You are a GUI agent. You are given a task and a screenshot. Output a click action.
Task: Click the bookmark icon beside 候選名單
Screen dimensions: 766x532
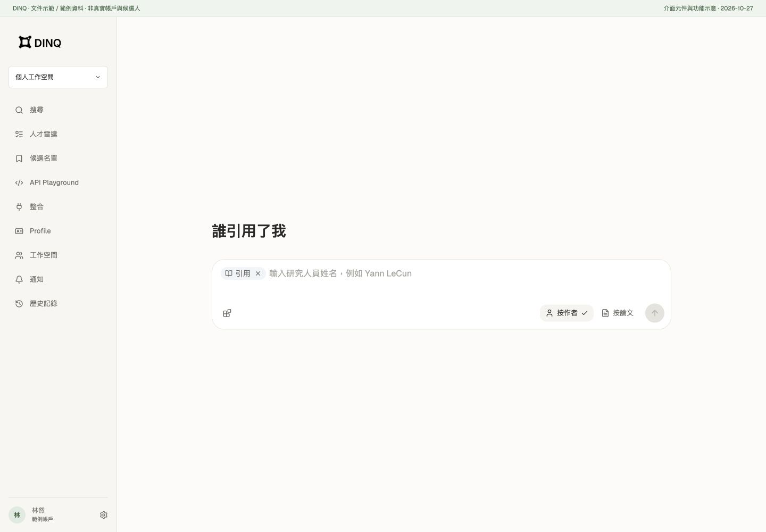pyautogui.click(x=19, y=159)
